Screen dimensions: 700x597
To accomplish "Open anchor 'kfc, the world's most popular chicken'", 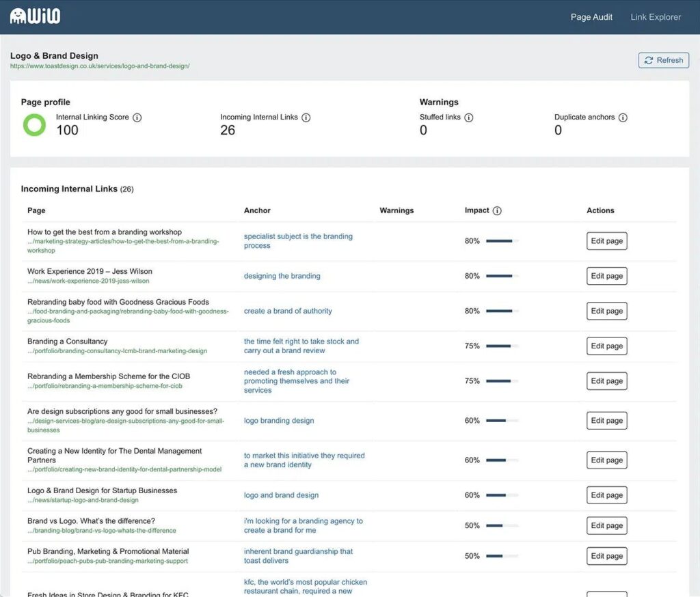I will coord(305,586).
